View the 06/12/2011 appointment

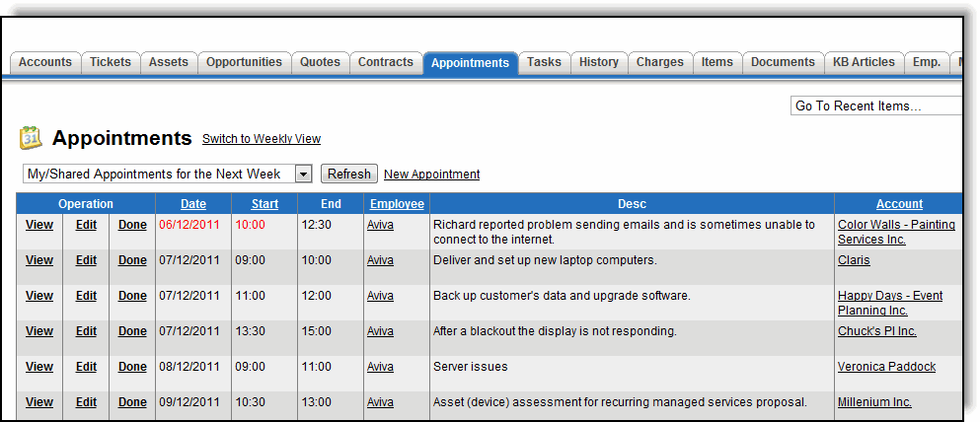tap(39, 225)
